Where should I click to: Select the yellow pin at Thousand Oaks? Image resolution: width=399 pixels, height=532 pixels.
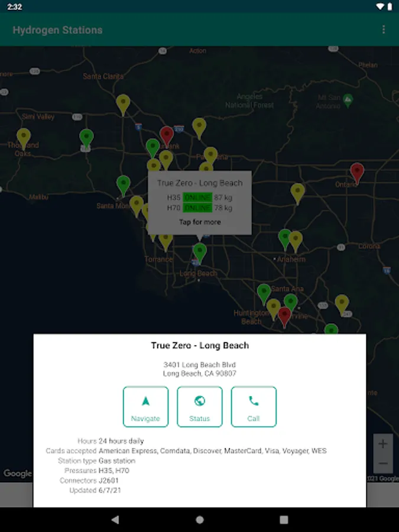pyautogui.click(x=24, y=138)
